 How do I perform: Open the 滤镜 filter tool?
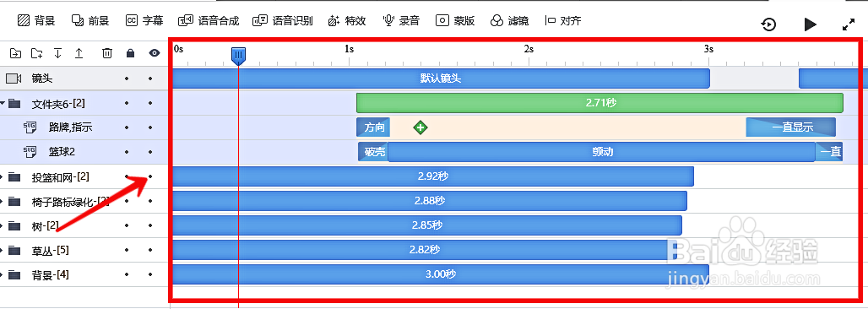tap(509, 21)
